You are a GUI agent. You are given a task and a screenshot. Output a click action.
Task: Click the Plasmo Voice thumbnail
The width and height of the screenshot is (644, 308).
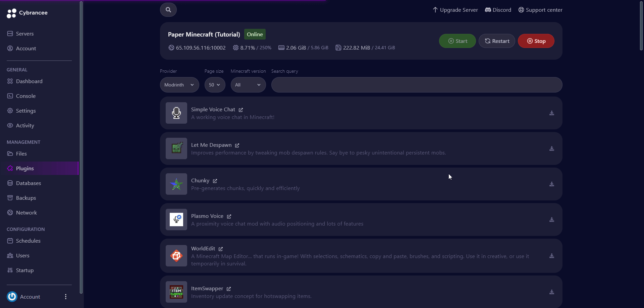coord(176,220)
